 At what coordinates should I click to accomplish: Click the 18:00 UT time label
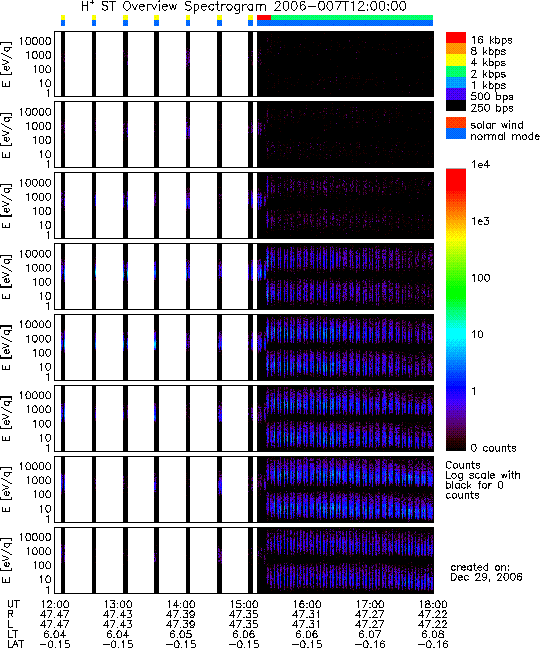[x=433, y=605]
